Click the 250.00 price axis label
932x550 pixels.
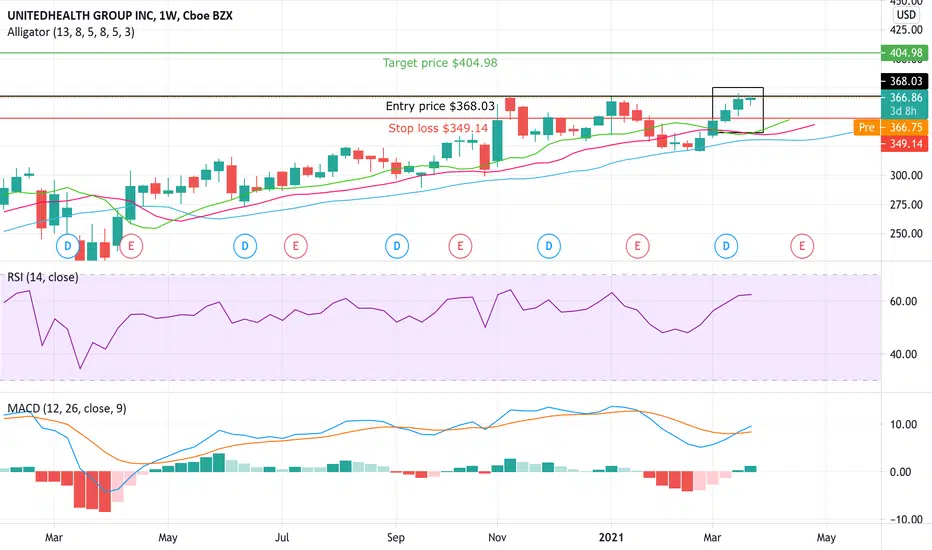pyautogui.click(x=906, y=234)
